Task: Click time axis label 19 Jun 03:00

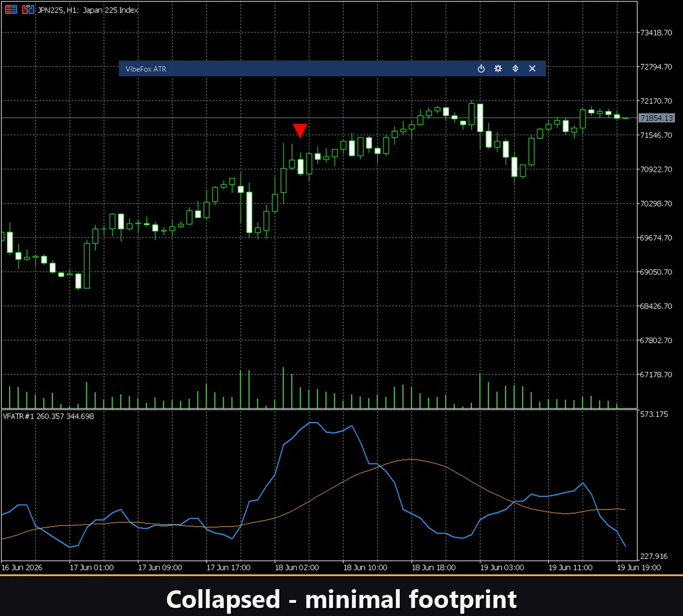Action: [502, 568]
